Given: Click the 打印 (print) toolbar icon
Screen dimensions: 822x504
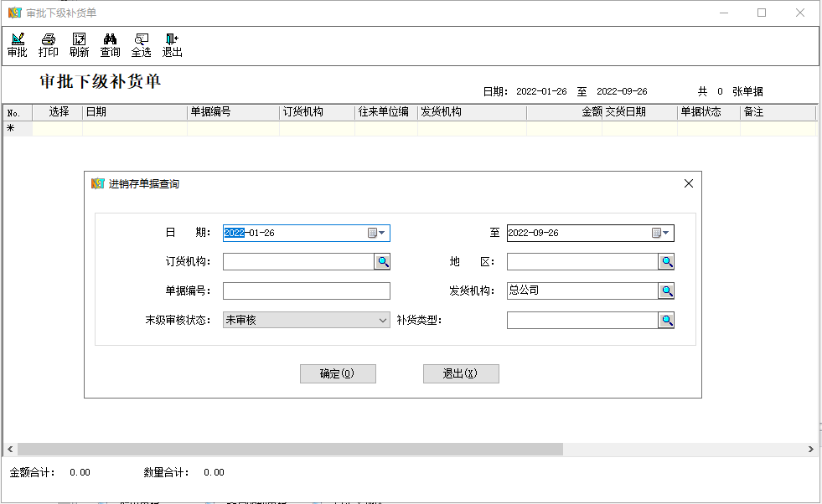Looking at the screenshot, I should pos(49,45).
